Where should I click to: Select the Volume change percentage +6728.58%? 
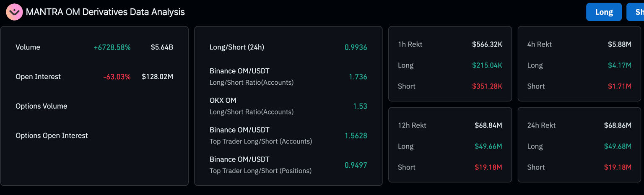pos(112,47)
